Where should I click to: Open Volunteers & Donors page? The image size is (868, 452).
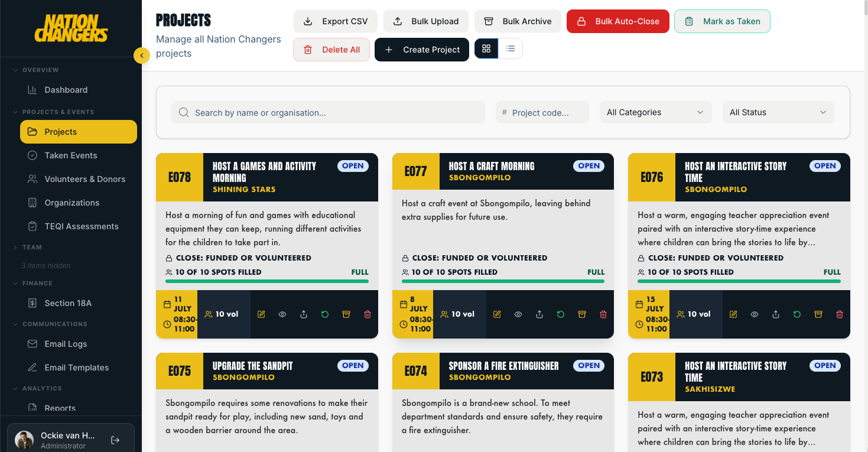(79, 179)
